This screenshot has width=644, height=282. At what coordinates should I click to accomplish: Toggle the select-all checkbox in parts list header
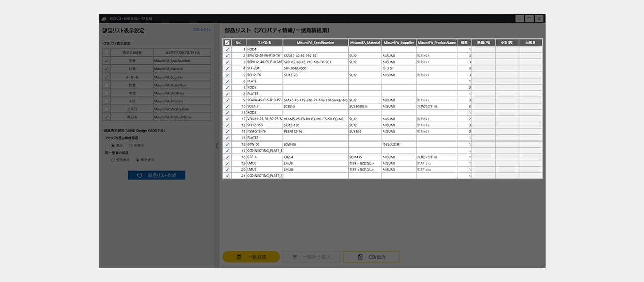click(227, 43)
